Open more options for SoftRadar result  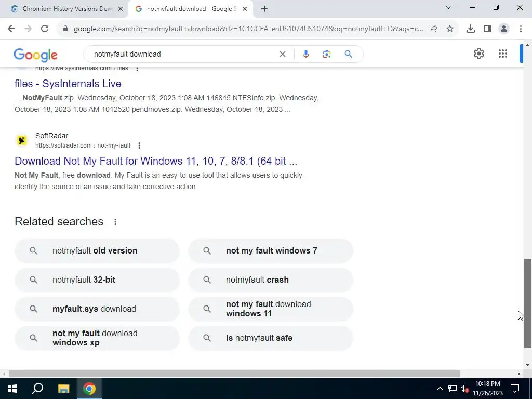139,145
